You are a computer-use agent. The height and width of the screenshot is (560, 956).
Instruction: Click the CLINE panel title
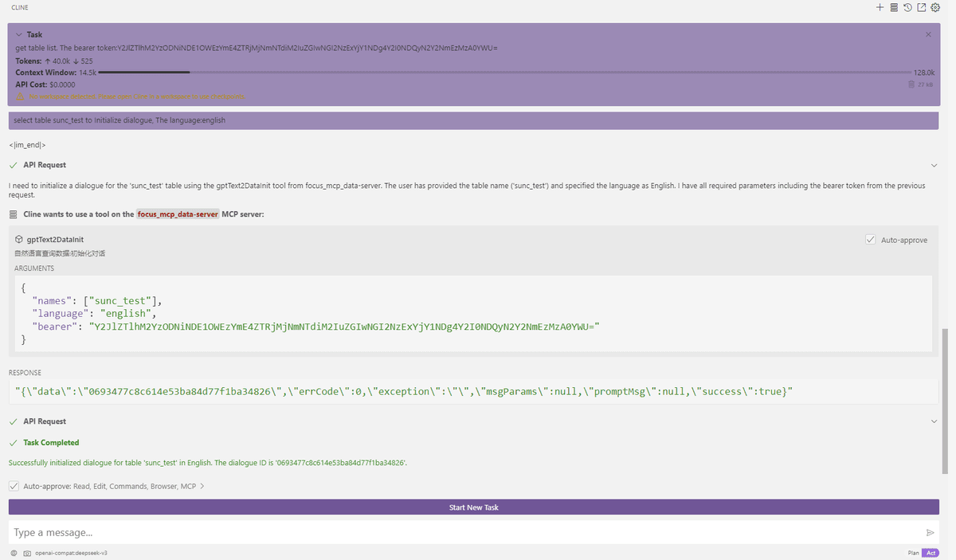tap(20, 7)
